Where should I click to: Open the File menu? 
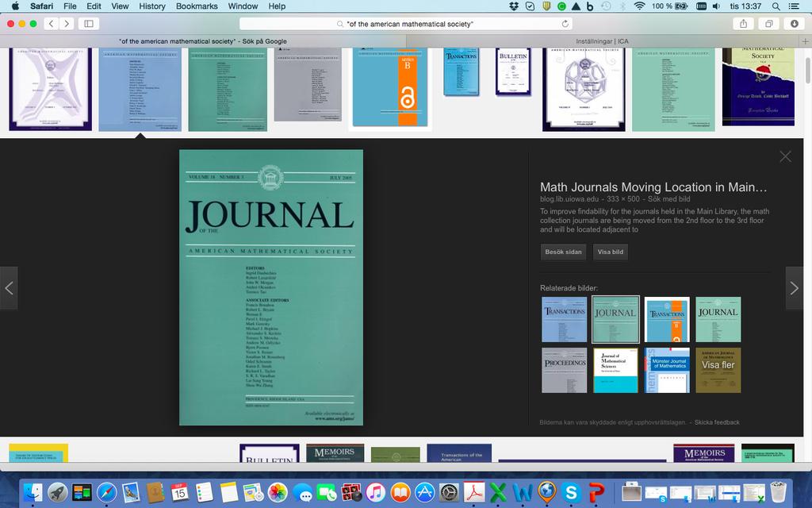pos(70,6)
